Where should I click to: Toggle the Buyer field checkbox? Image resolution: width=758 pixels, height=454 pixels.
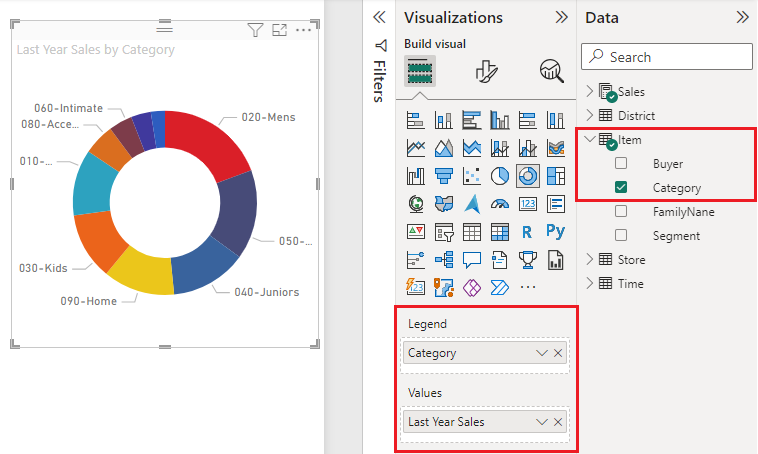pyautogui.click(x=621, y=163)
